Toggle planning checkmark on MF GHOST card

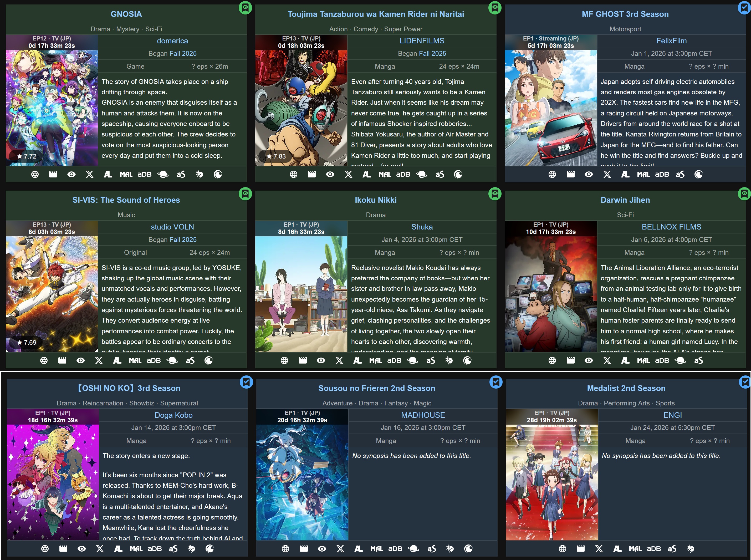point(744,7)
